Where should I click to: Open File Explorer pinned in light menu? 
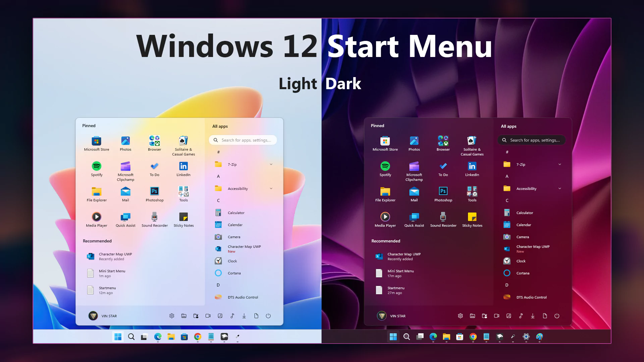click(x=97, y=194)
